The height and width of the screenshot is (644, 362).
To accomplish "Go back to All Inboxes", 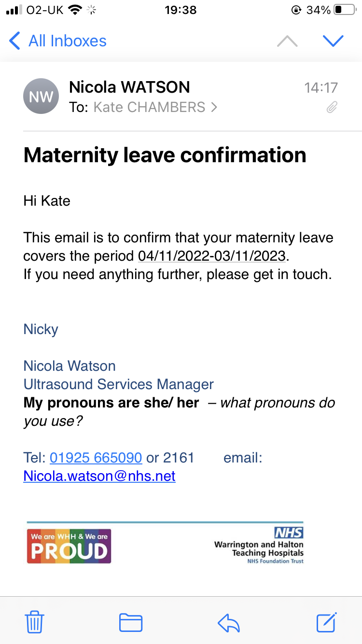I will tap(58, 41).
